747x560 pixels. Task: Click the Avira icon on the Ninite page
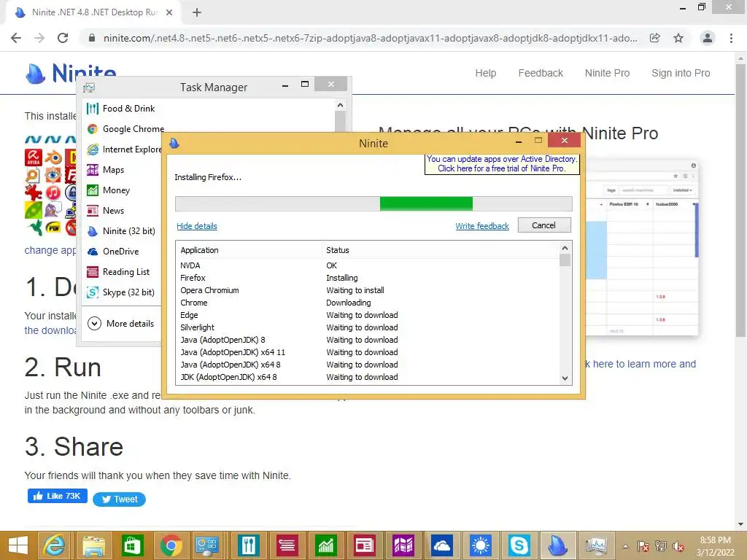click(34, 157)
